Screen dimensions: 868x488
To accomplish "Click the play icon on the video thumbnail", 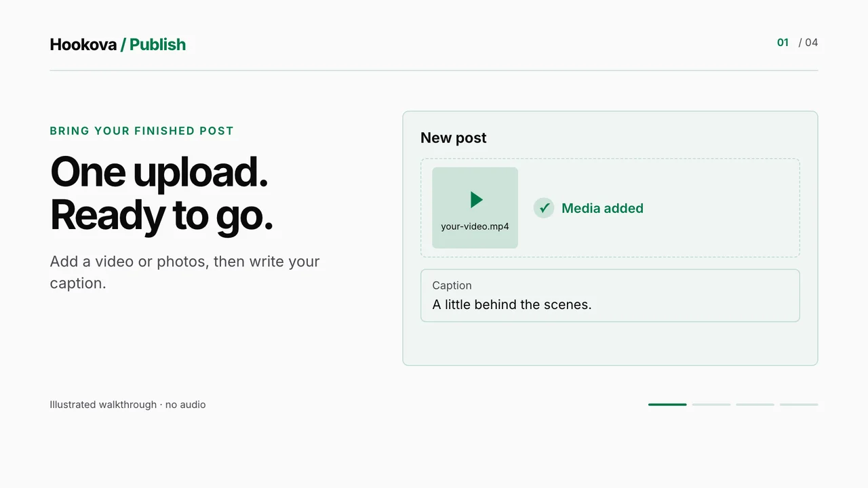I will 477,199.
